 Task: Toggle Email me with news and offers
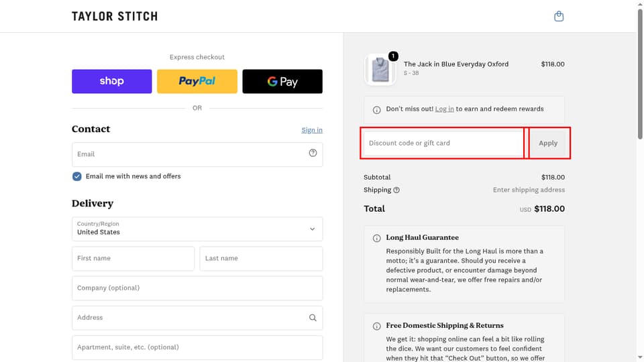[76, 176]
